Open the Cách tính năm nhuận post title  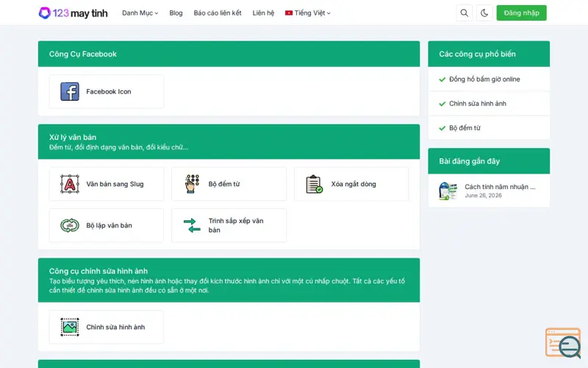(500, 187)
